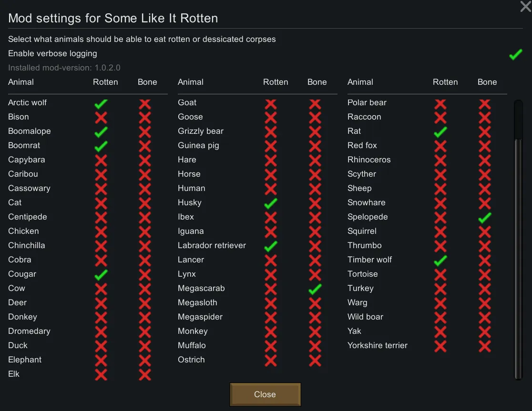The height and width of the screenshot is (411, 532).
Task: Enable Rotten for Human
Action: [271, 189]
